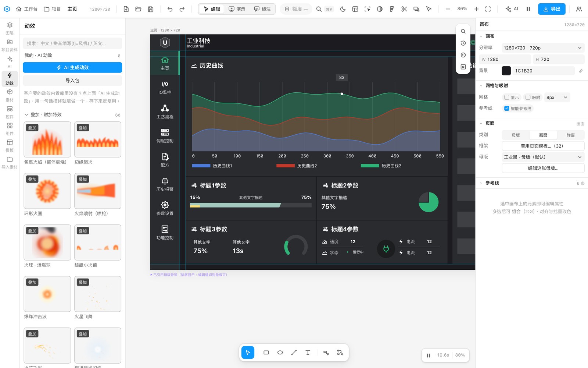Image resolution: width=588 pixels, height=368 pixels.
Task: Open the AI assistant button in toolbar
Action: click(512, 9)
